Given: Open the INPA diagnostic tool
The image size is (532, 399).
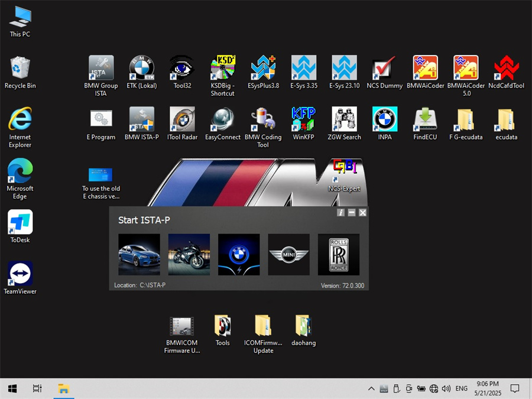Looking at the screenshot, I should click(384, 120).
